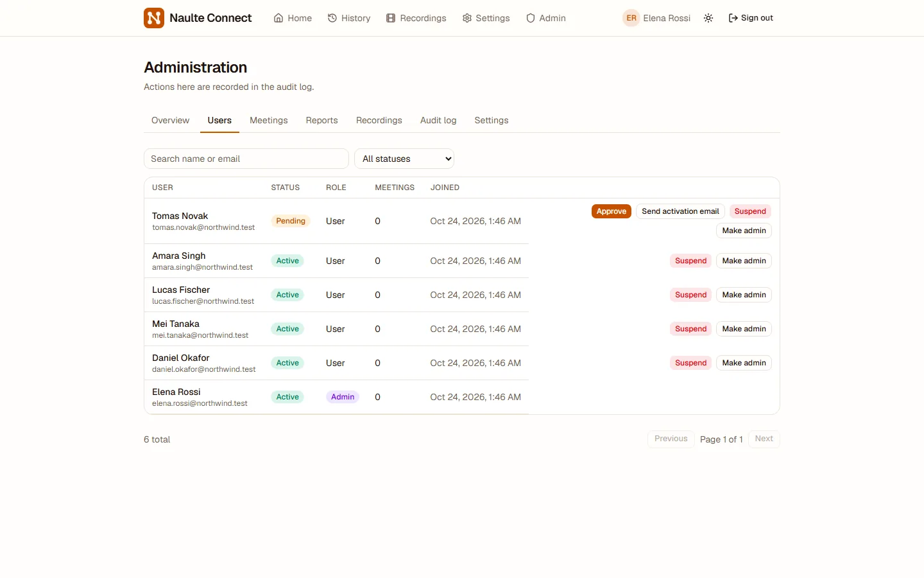Suspend Mei Tanaka
924x578 pixels.
click(x=690, y=329)
